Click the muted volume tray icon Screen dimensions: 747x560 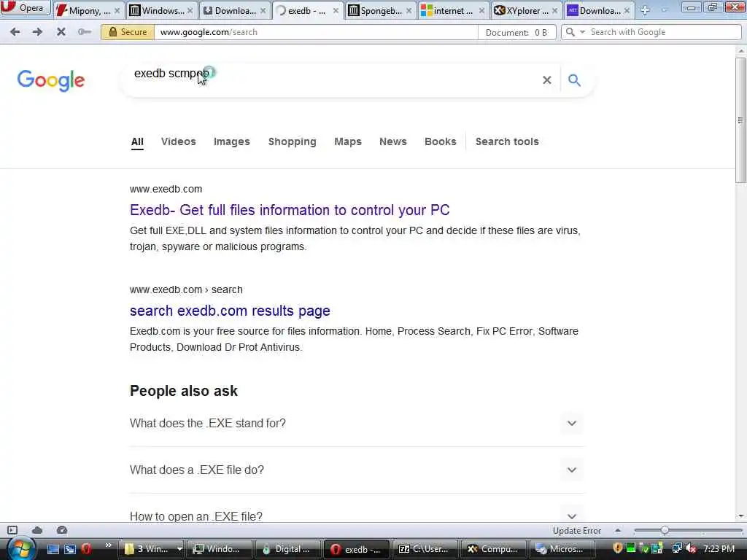pos(691,548)
